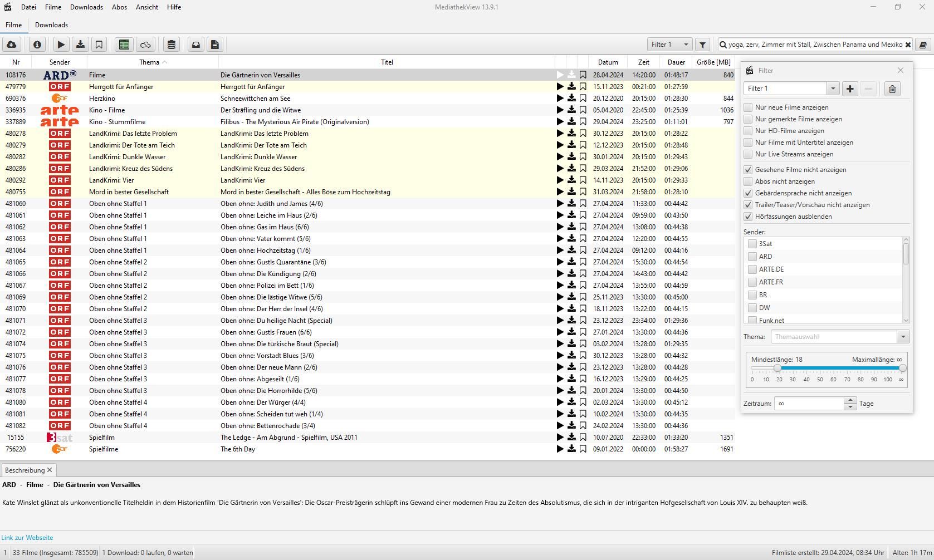Play 'The 6th Day' film
The width and height of the screenshot is (934, 560).
(560, 449)
